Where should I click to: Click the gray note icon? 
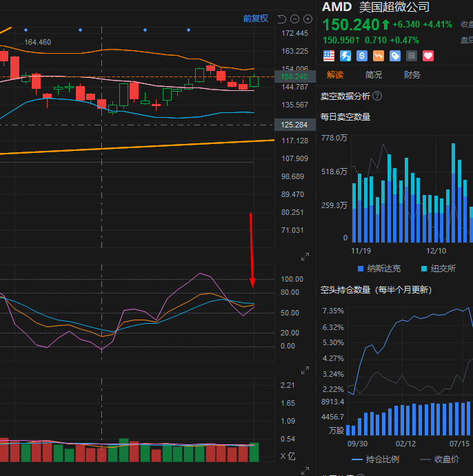pyautogui.click(x=412, y=56)
